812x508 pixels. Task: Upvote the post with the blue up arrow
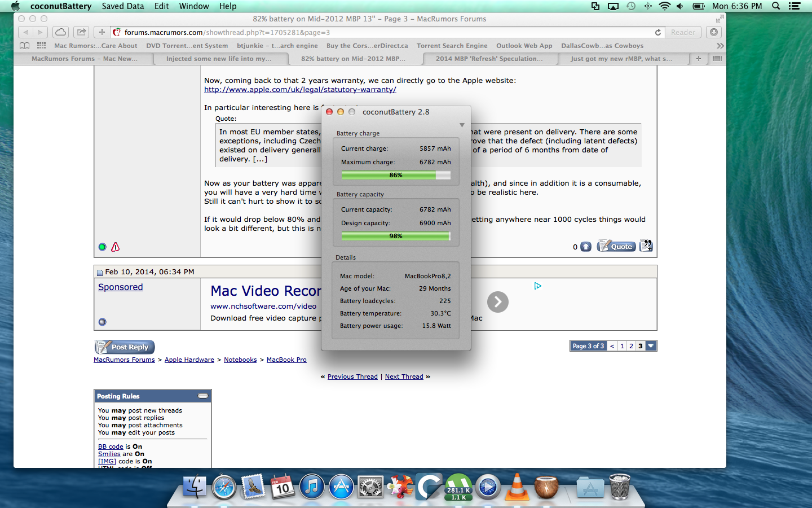(x=586, y=247)
